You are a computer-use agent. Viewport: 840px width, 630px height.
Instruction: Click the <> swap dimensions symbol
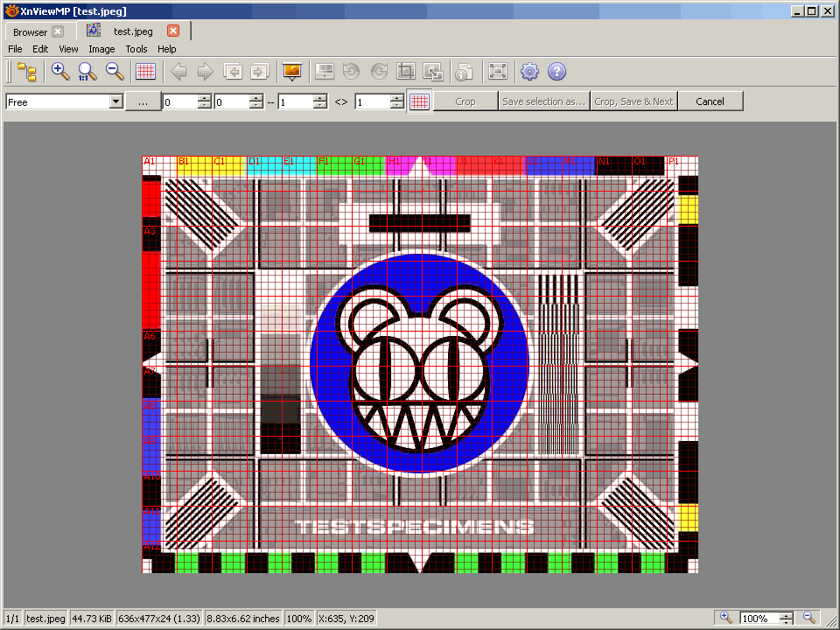point(341,101)
